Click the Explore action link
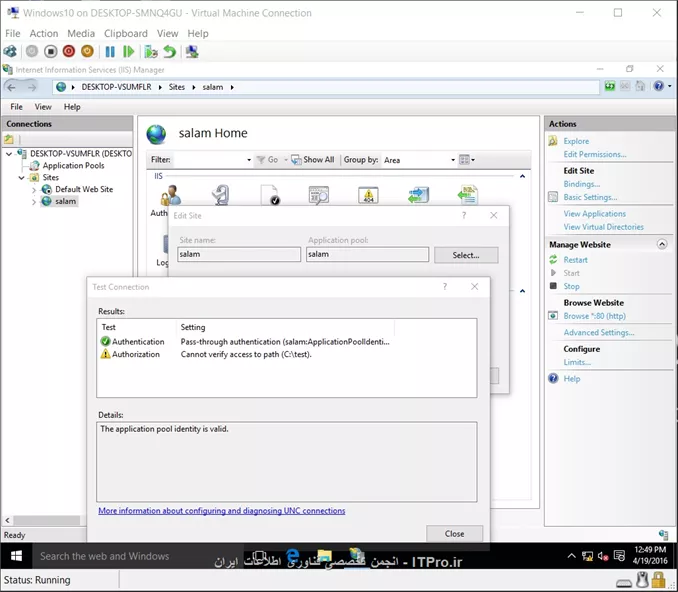Image resolution: width=678 pixels, height=592 pixels. click(x=576, y=141)
